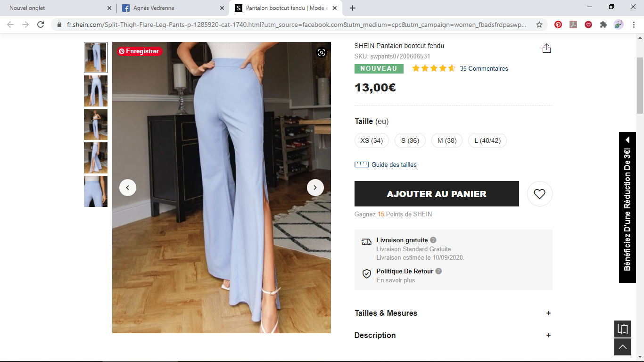Screen dimensions: 644x362
Task: Open the Extensions puzzle icon
Action: point(603,25)
